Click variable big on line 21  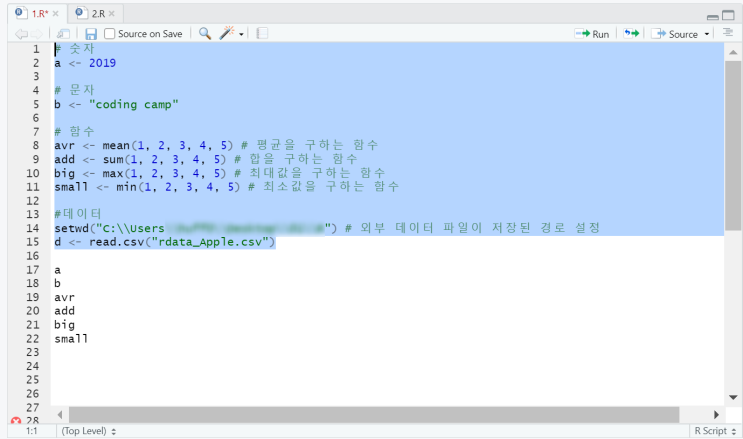pyautogui.click(x=64, y=325)
